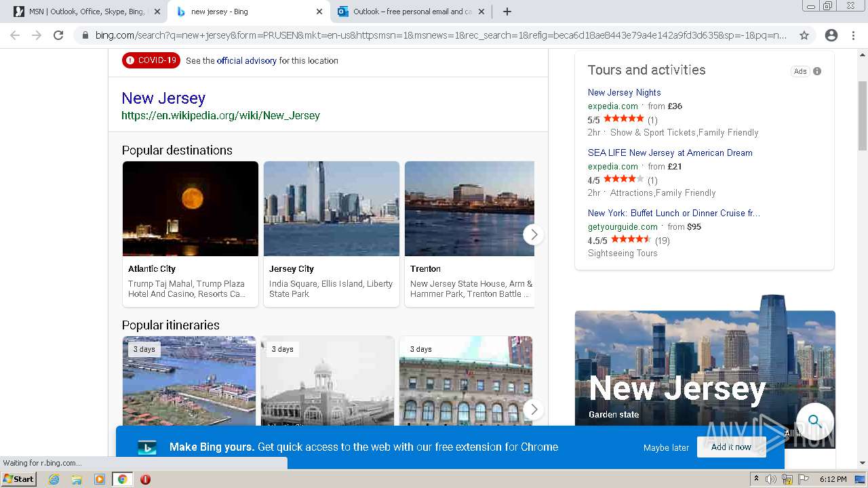Open the Windows Start menu
Viewport: 868px width, 488px height.
(x=18, y=479)
